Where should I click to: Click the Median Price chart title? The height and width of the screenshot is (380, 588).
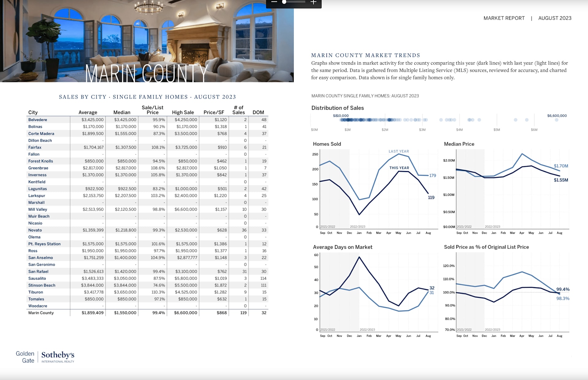459,144
